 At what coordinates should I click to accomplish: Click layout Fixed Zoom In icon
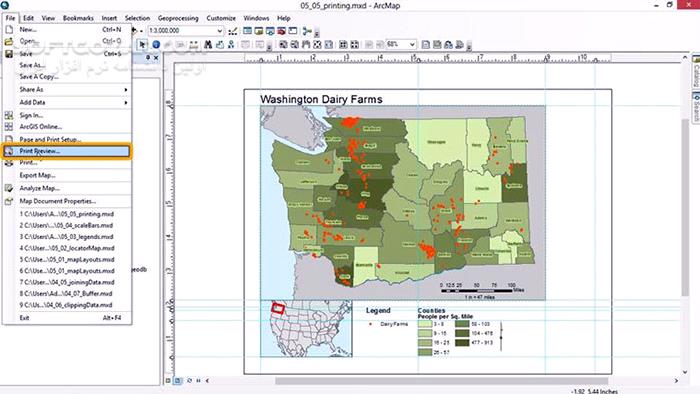pyautogui.click(x=343, y=44)
